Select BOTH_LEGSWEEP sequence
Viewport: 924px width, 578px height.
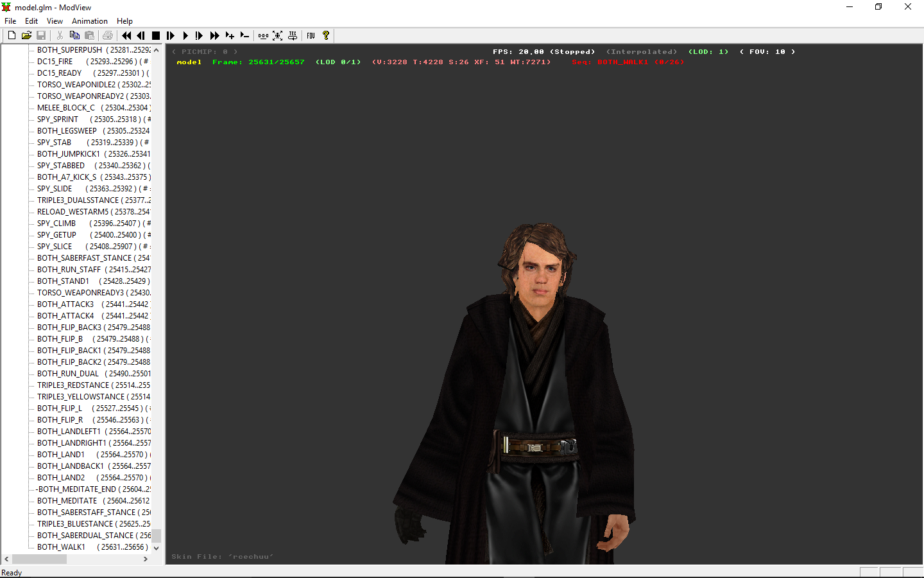click(x=94, y=131)
